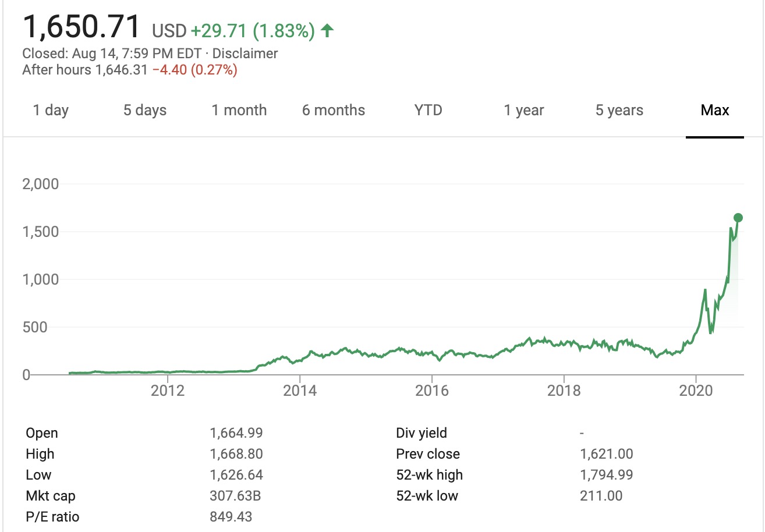This screenshot has height=532, width=765.
Task: Click the green up arrow icon
Action: [x=328, y=31]
